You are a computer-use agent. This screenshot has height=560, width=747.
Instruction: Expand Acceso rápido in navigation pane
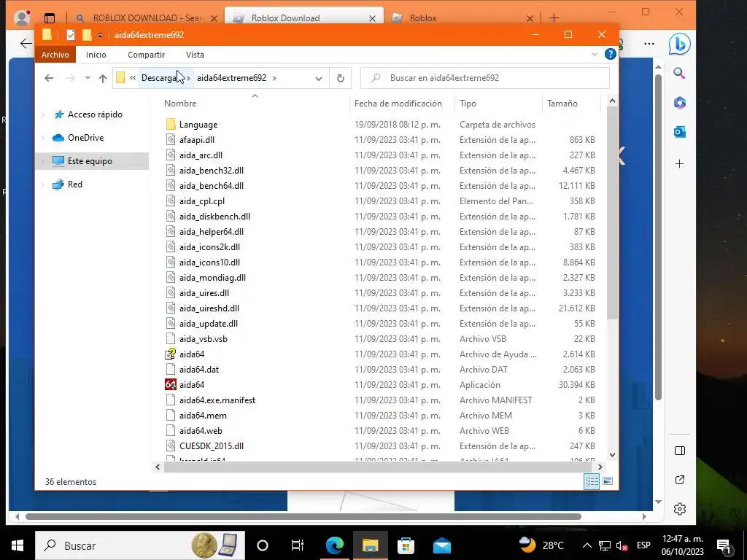[43, 114]
